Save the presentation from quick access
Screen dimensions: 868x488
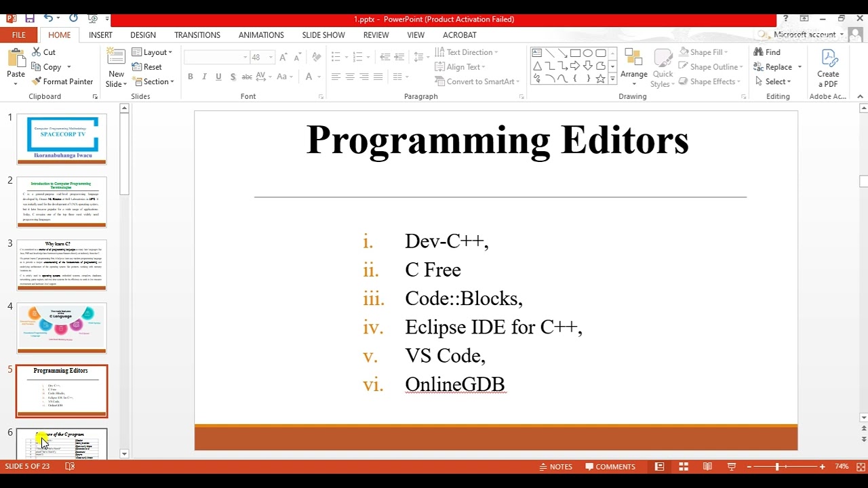[x=29, y=18]
